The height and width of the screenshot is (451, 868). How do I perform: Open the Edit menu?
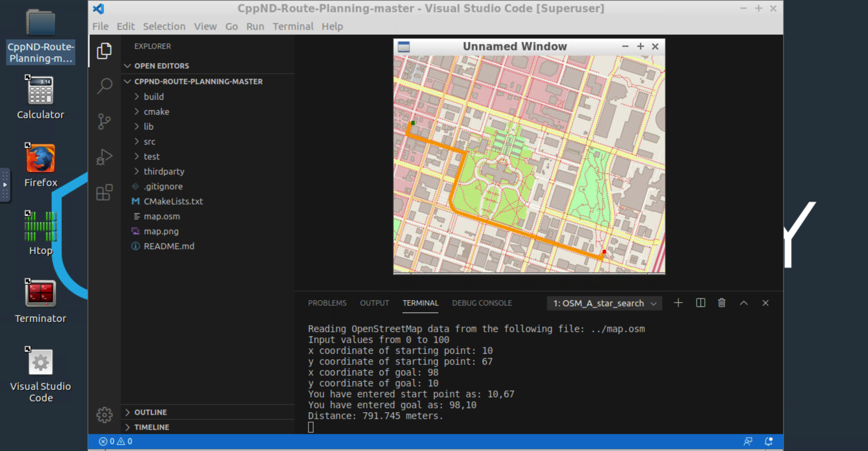click(x=126, y=26)
